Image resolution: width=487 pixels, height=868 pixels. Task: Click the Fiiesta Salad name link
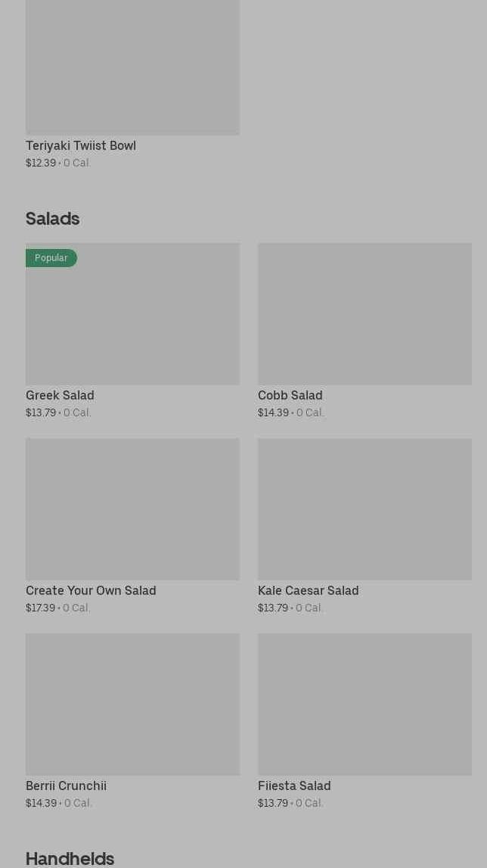[x=294, y=786]
